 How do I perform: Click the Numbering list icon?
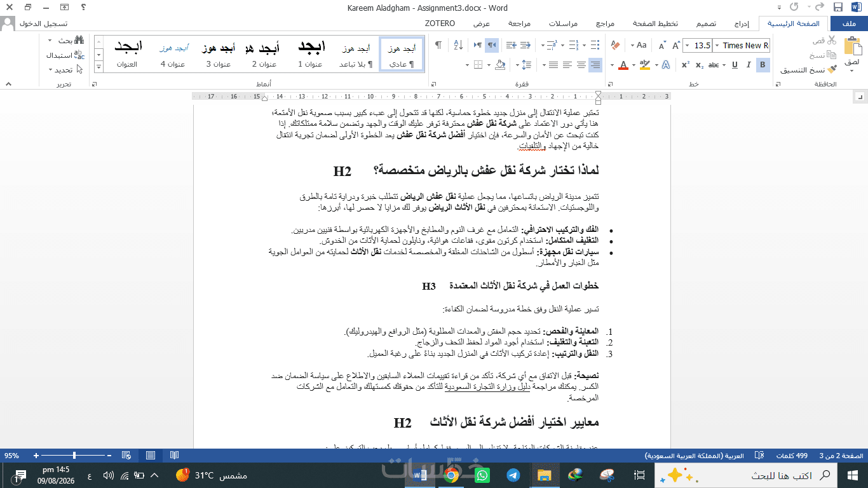(x=573, y=45)
